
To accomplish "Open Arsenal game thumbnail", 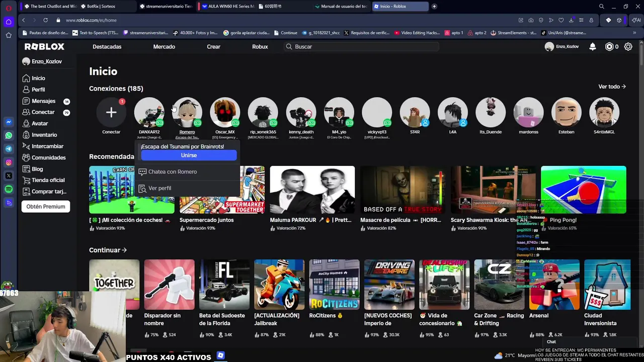I will point(554,285).
